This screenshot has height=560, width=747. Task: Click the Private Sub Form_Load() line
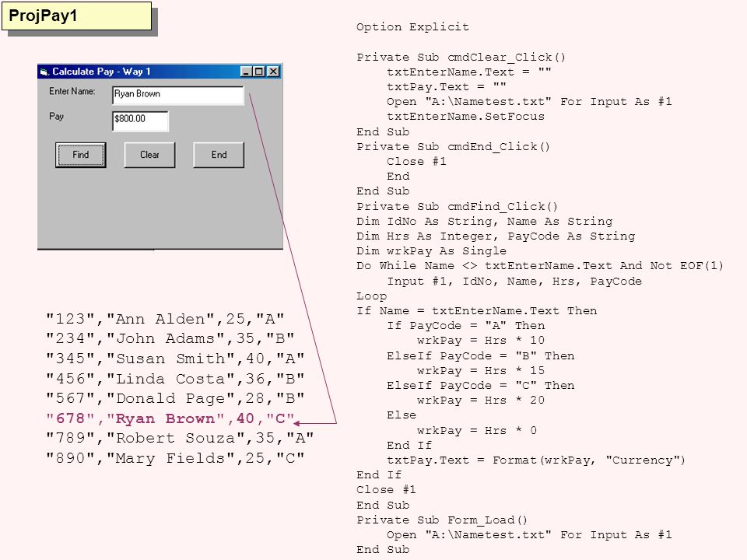(x=442, y=520)
